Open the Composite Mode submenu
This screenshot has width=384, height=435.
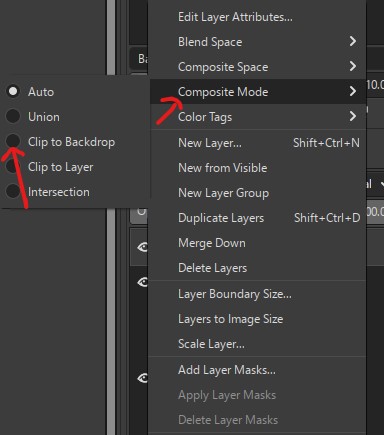click(x=257, y=92)
